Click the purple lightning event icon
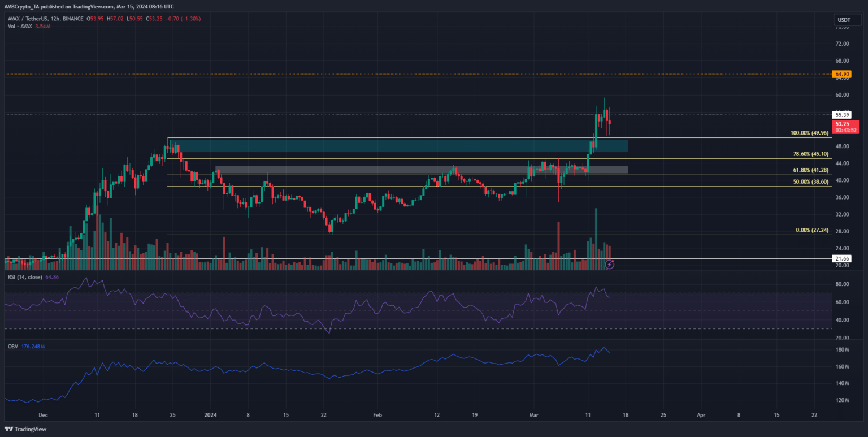The image size is (868, 437). pos(610,263)
